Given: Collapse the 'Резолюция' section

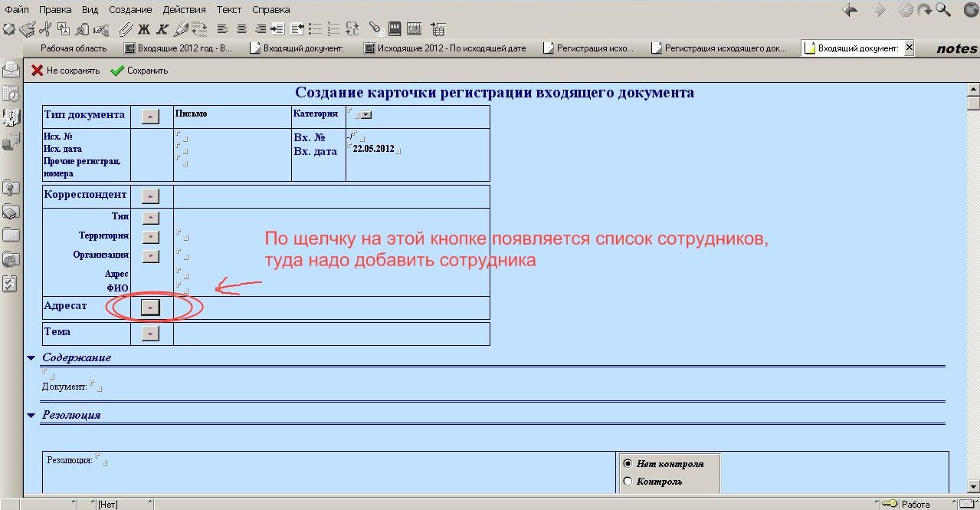Looking at the screenshot, I should pos(31,415).
